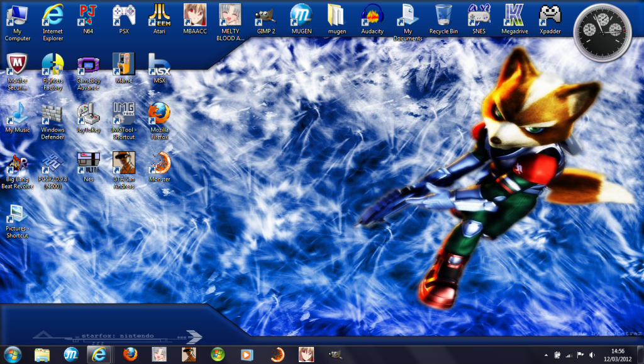
Task: Launch GTA San Andreas from the taskbar
Action: tap(189, 355)
